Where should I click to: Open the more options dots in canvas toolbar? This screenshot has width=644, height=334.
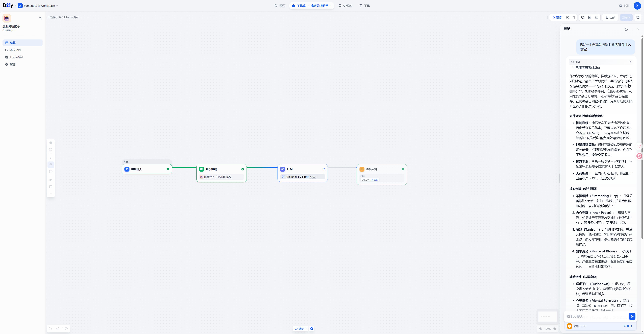51,193
